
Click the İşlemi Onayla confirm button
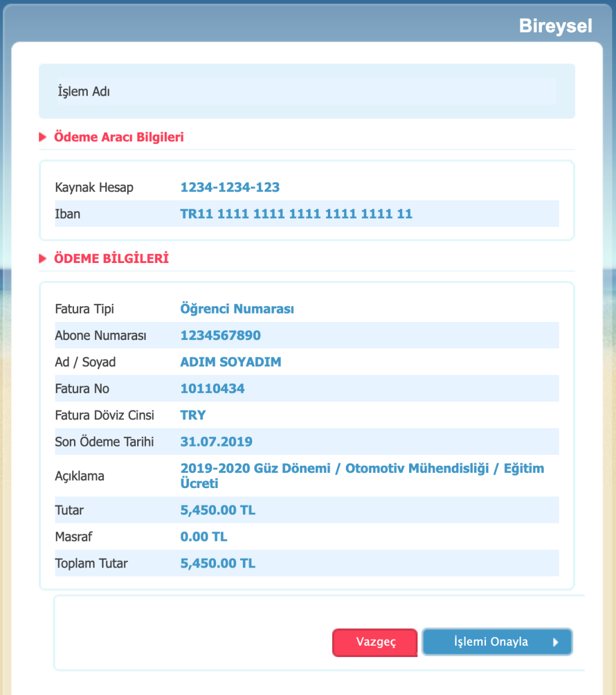point(490,641)
